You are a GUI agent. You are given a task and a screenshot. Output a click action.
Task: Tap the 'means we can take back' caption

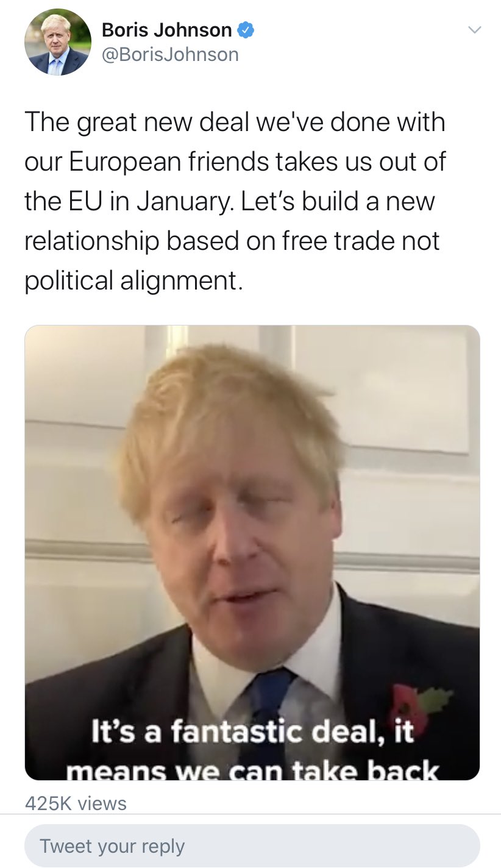(252, 771)
